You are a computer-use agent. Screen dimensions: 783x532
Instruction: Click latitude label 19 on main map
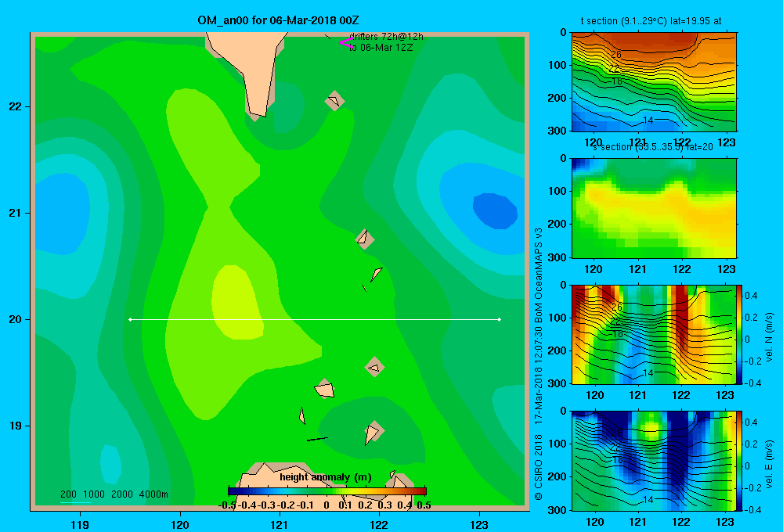pyautogui.click(x=16, y=426)
